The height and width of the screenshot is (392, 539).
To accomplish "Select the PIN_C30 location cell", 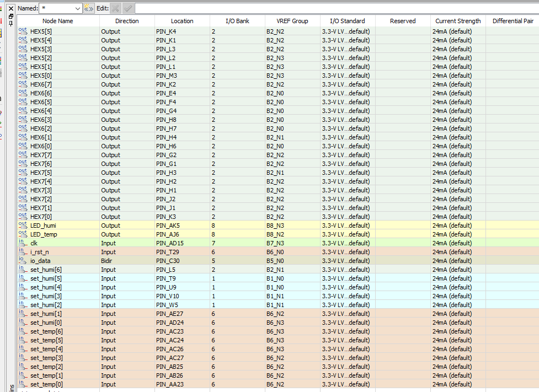I will [x=182, y=261].
